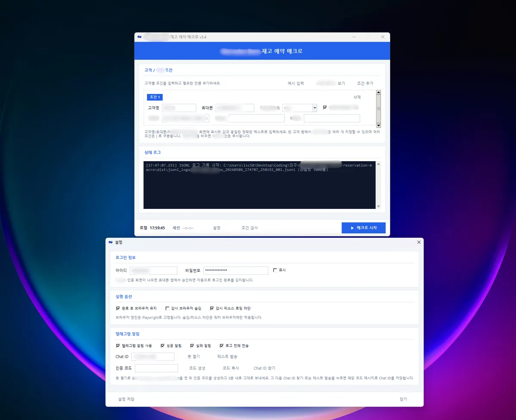The image size is (516, 420).
Task: Toggle 실패 알림 checkbox
Action: (x=192, y=345)
